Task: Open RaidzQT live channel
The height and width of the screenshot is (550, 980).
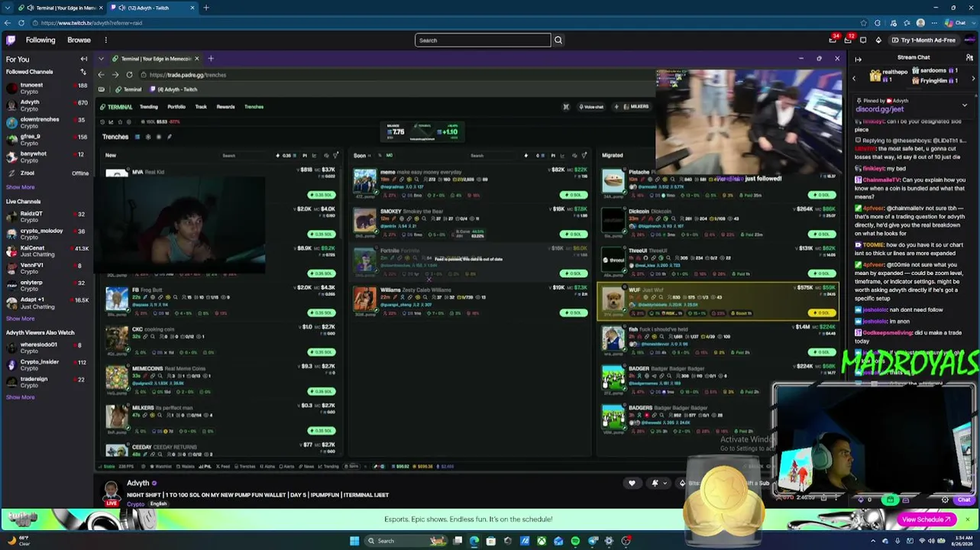Action: [46, 216]
